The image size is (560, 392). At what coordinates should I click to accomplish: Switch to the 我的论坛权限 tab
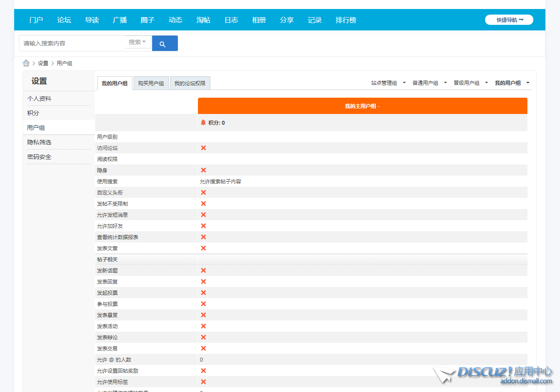point(190,84)
